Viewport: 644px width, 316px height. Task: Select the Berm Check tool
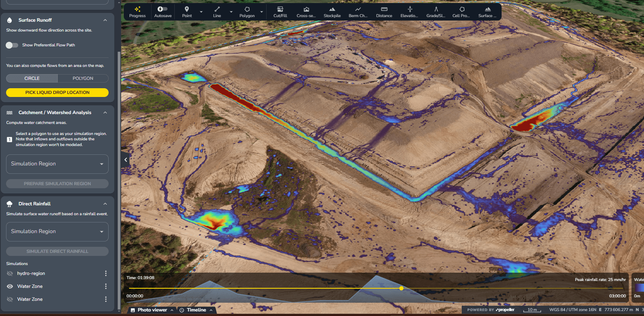tap(358, 12)
